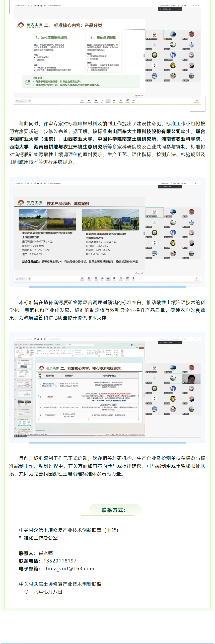
Task: Select the man's video tile in third screenshot
Action: [x=191, y=379]
